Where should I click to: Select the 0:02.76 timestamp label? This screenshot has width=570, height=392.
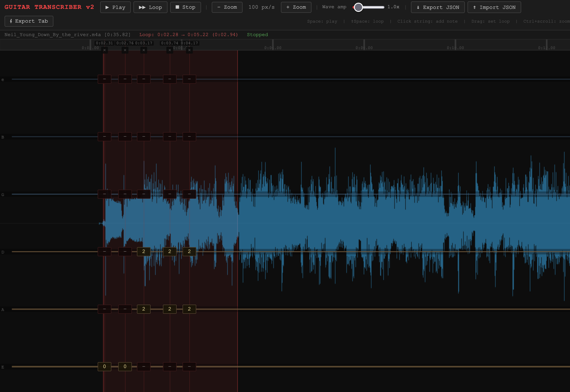tap(125, 43)
